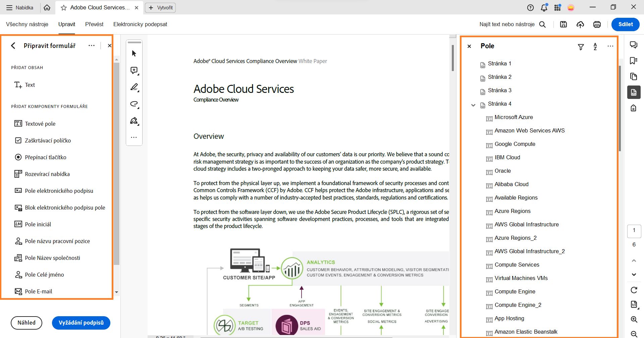Open the freehand lasso draw tool
Viewport: 644px width, 338px height.
134,104
